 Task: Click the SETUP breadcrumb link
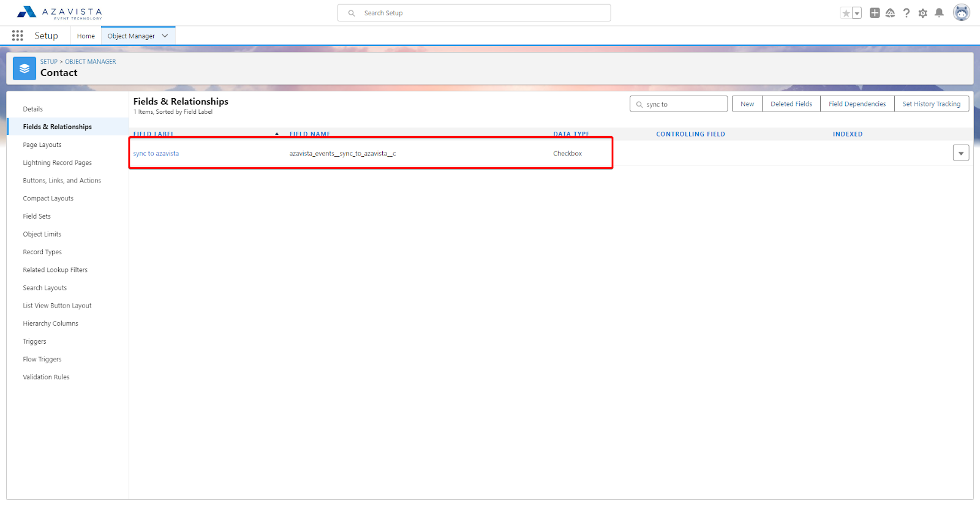click(x=49, y=62)
